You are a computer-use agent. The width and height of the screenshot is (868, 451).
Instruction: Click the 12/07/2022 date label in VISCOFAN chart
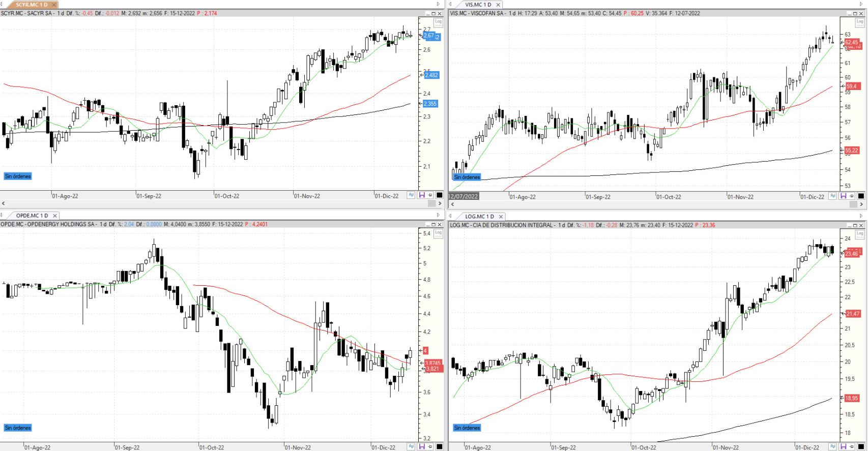coord(464,196)
